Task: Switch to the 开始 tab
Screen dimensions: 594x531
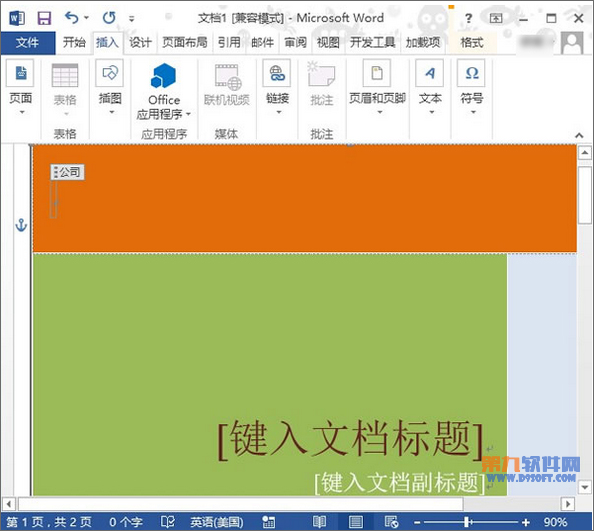Action: click(x=74, y=42)
